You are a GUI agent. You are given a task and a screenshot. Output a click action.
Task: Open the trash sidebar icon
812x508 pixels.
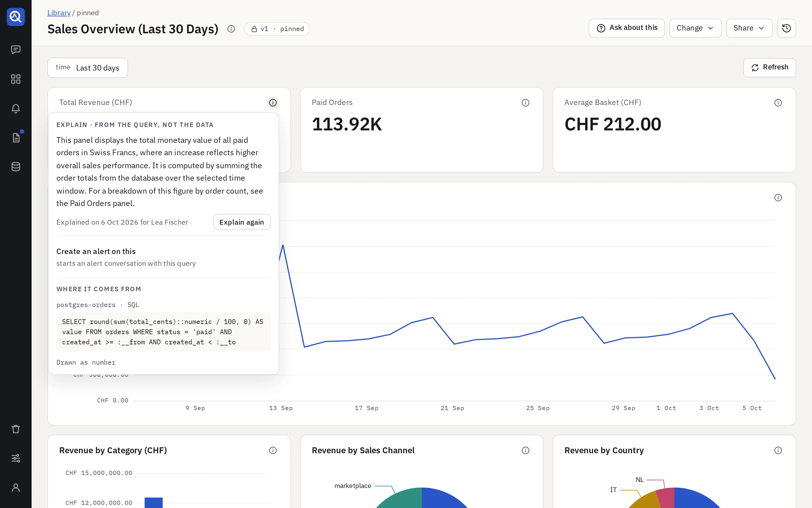16,429
